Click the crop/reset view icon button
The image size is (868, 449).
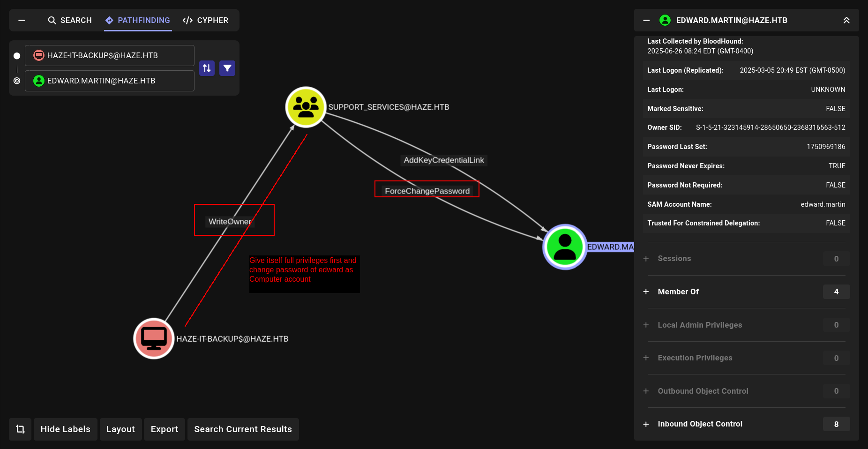(20, 429)
